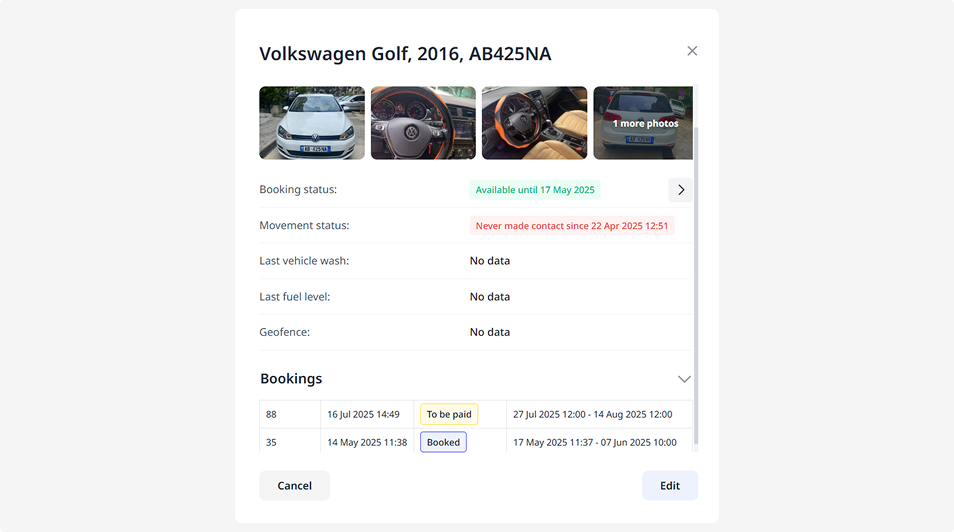
Task: Open the gear shift interior photo
Action: [x=534, y=123]
